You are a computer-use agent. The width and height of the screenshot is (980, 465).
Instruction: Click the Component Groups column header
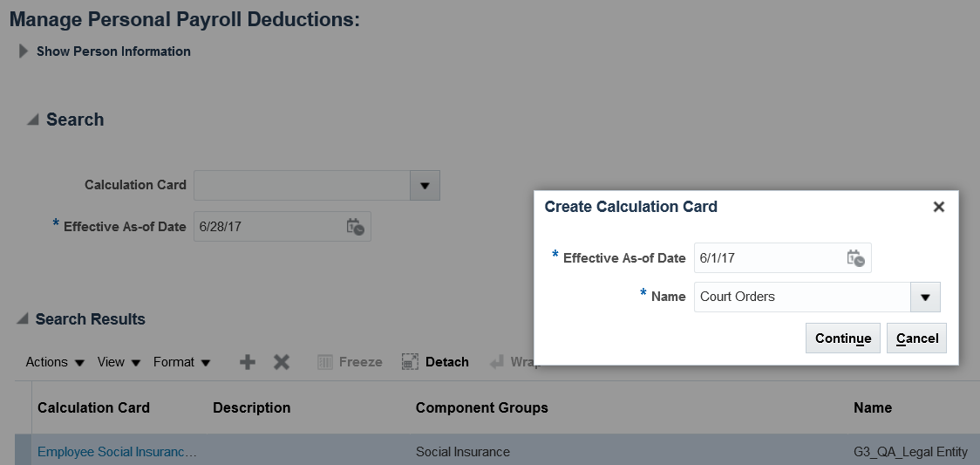click(482, 407)
